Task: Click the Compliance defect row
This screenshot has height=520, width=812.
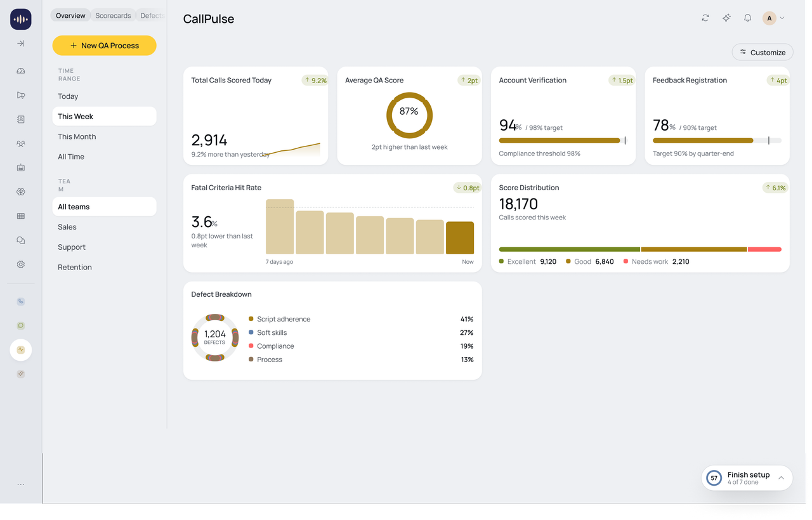Action: point(361,346)
